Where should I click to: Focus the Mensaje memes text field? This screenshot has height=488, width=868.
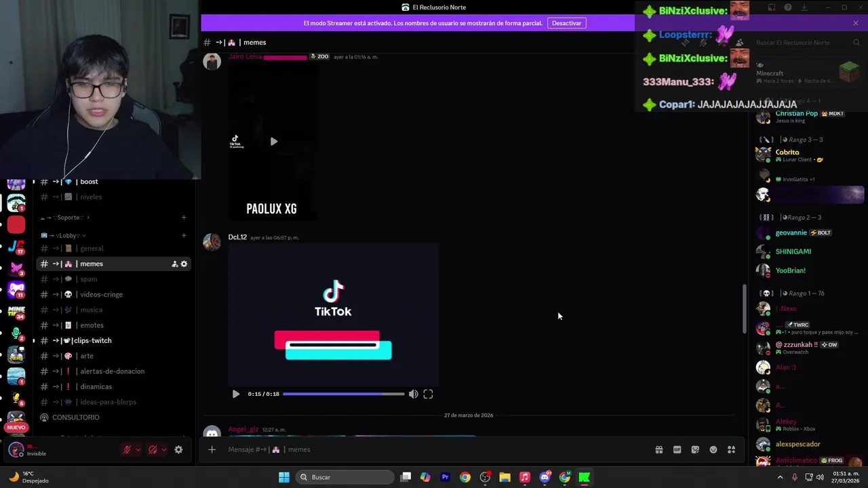pyautogui.click(x=434, y=449)
